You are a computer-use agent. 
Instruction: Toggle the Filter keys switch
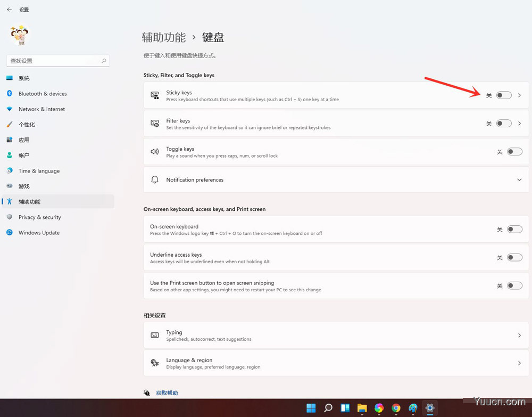(x=504, y=123)
